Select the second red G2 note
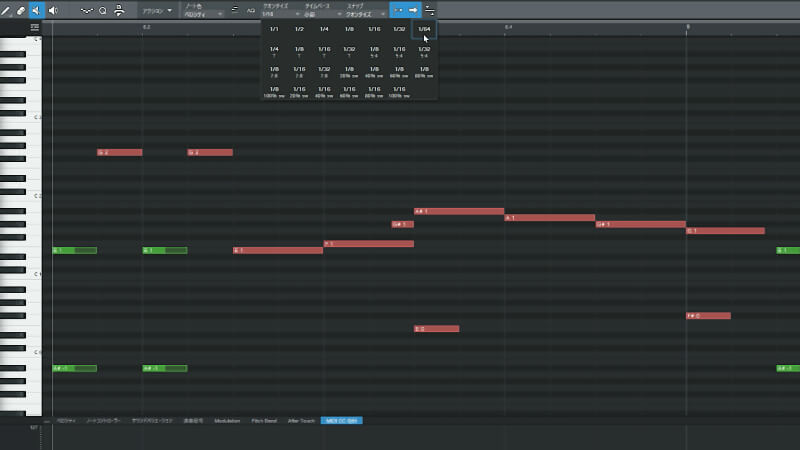Screen dimensions: 800x450 pos(210,153)
